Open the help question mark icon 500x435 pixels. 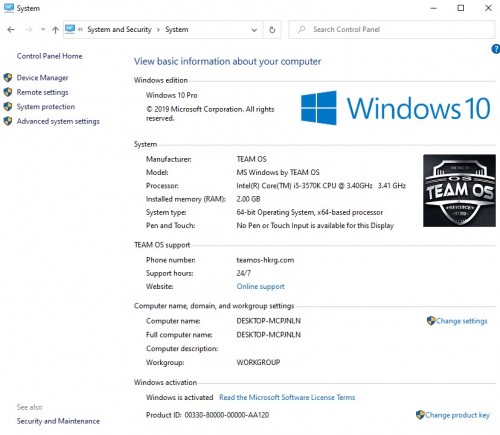496,49
